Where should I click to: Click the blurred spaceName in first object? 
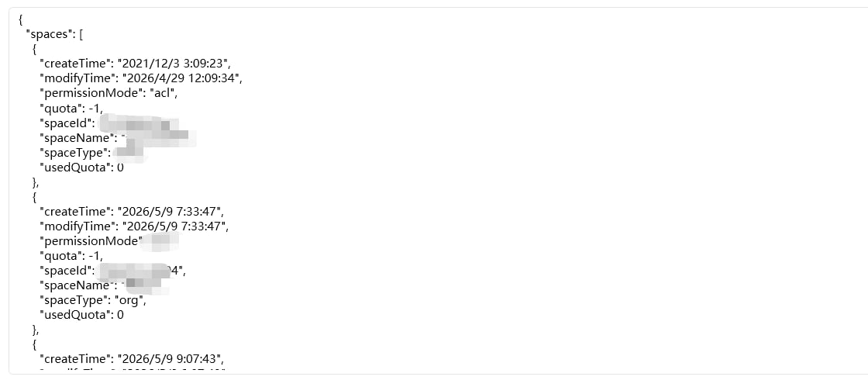click(x=157, y=137)
